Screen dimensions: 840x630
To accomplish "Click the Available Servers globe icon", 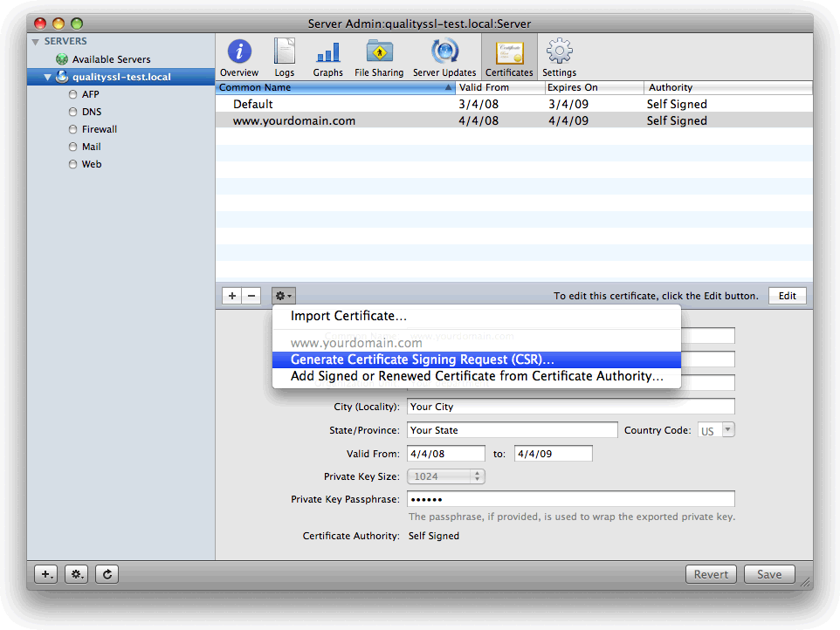I will [62, 58].
